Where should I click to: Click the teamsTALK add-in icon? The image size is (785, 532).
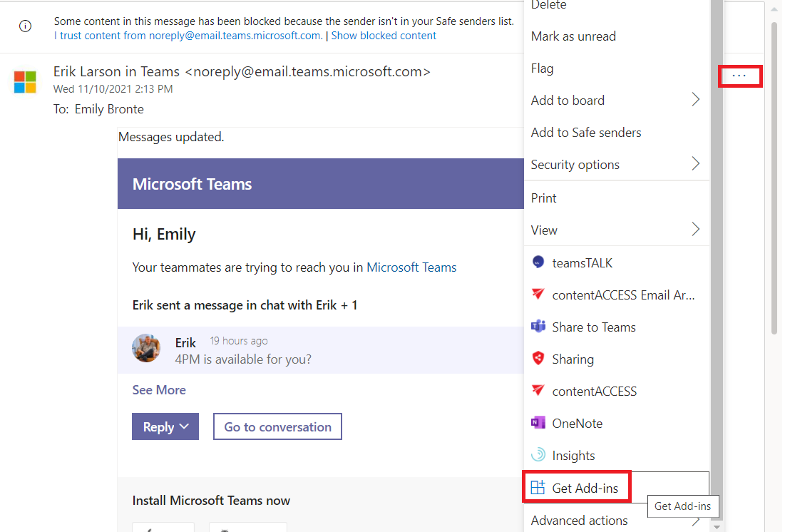pyautogui.click(x=538, y=263)
